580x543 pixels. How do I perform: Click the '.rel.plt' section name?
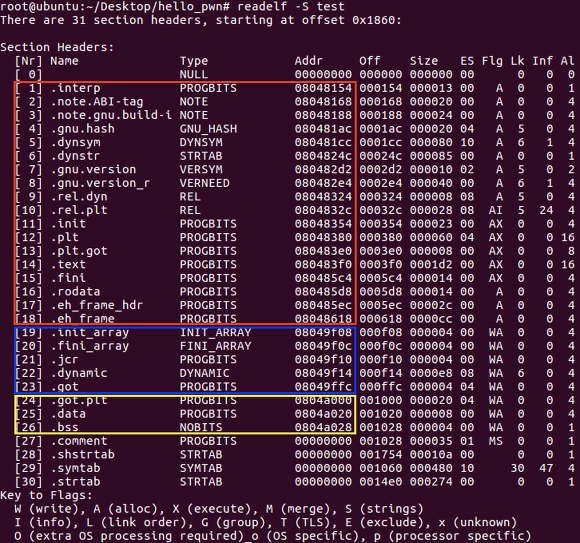(x=79, y=210)
